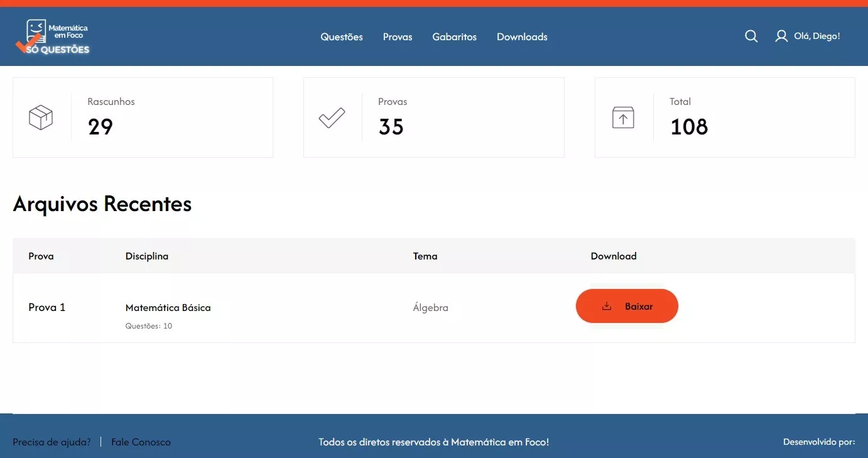Click the Rascunhos count of 29
The image size is (868, 458).
[100, 127]
